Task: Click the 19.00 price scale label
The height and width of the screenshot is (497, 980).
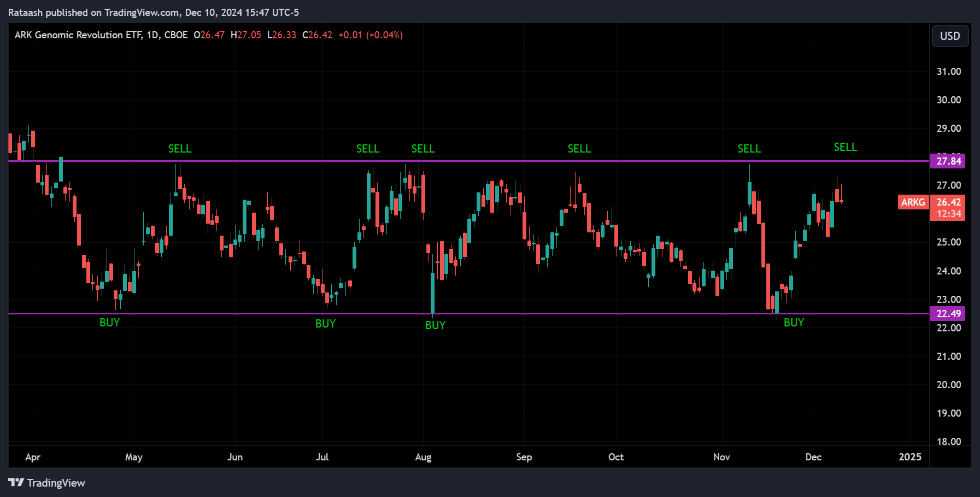Action: coord(949,413)
